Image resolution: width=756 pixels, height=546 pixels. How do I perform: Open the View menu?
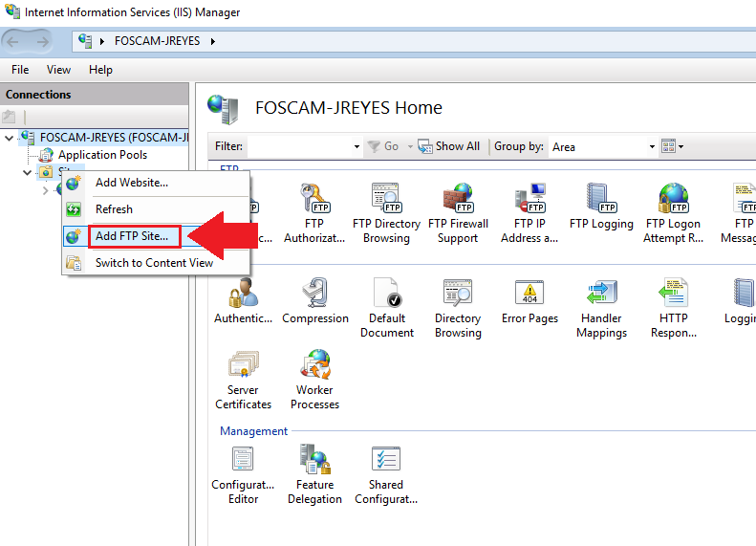tap(58, 70)
